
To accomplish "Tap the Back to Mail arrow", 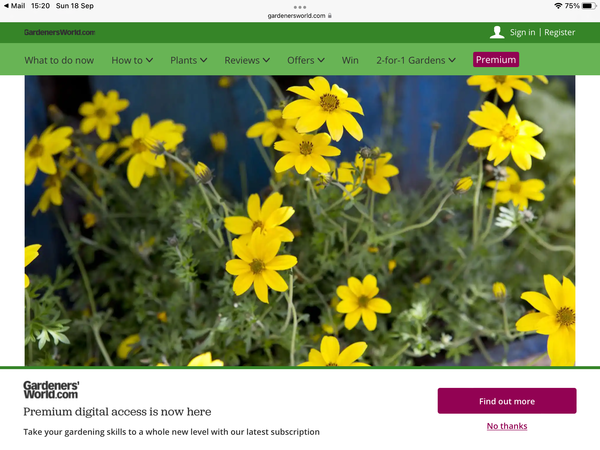I will (x=6, y=6).
